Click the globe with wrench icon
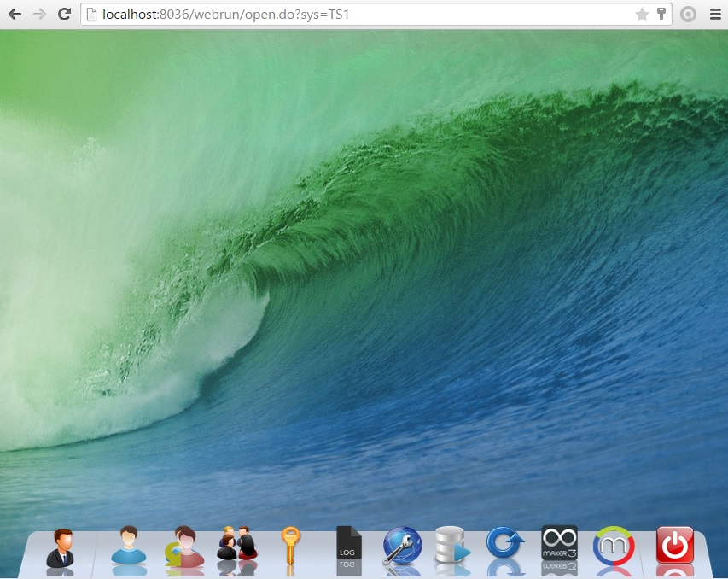728x579 pixels. pyautogui.click(x=402, y=546)
